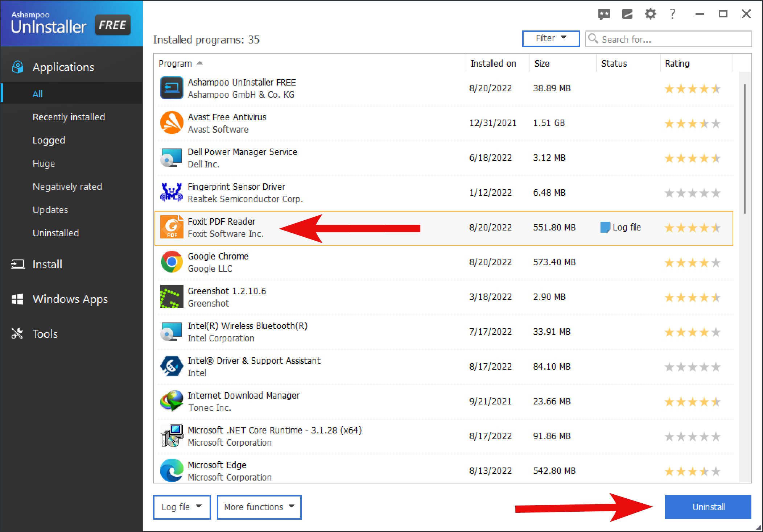Click the Google Chrome icon
The image size is (763, 532).
(x=172, y=262)
